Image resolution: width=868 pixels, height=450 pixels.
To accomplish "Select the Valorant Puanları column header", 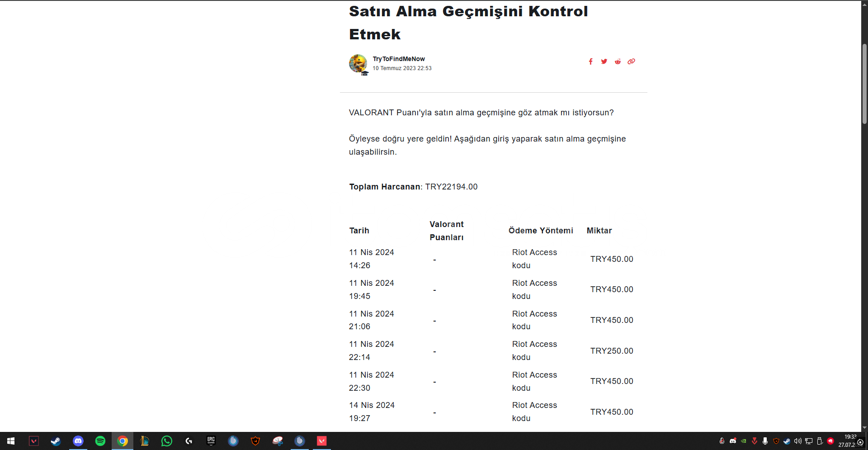I will coord(447,231).
